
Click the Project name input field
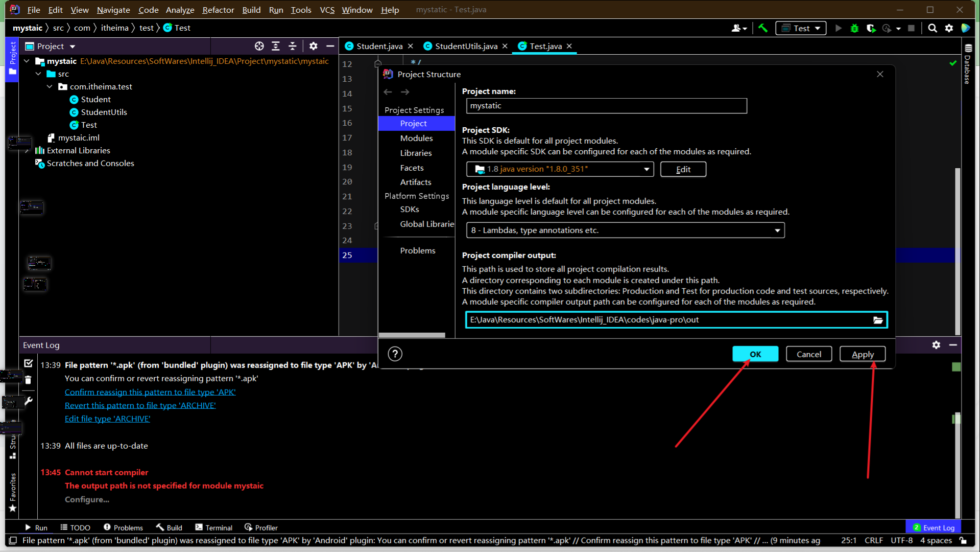tap(606, 106)
